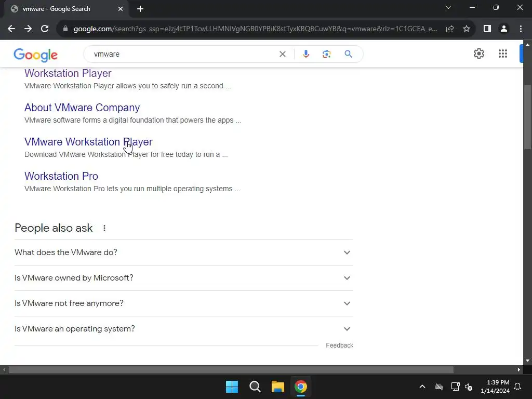
Task: Click the Google logo
Action: [x=36, y=55]
